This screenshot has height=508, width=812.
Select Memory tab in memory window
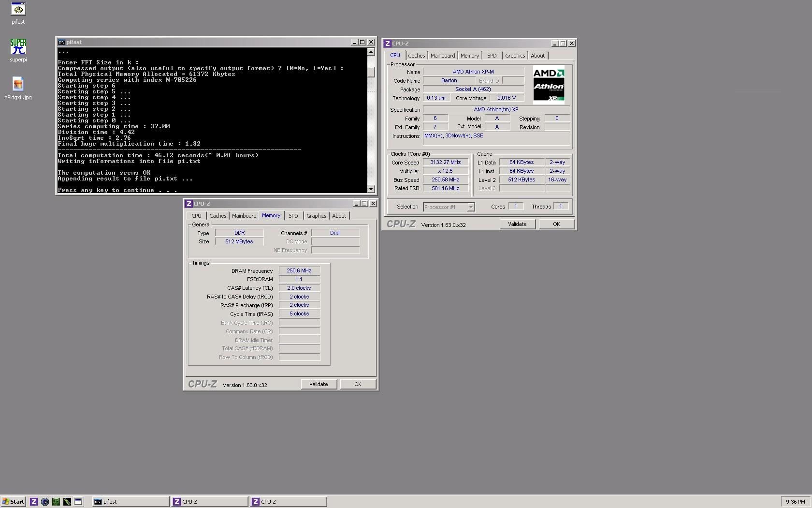pyautogui.click(x=271, y=215)
